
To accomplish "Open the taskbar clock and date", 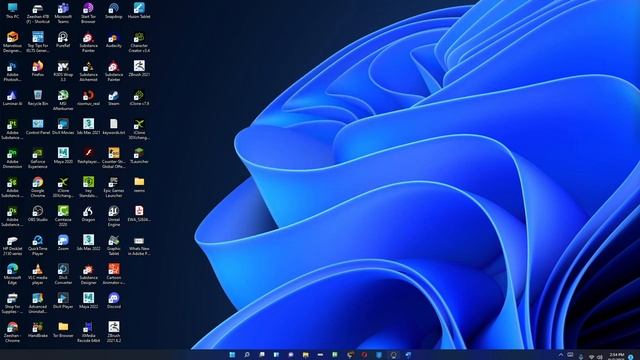I will point(616,356).
